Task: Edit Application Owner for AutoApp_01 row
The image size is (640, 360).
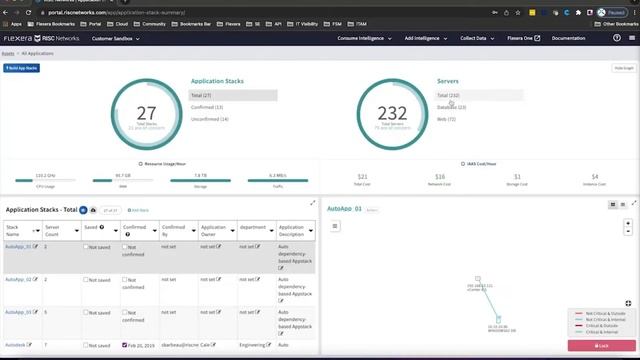Action: click(219, 247)
